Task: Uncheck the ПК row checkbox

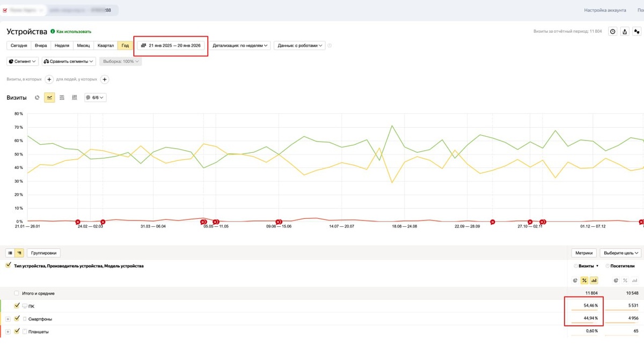Action: 17,306
